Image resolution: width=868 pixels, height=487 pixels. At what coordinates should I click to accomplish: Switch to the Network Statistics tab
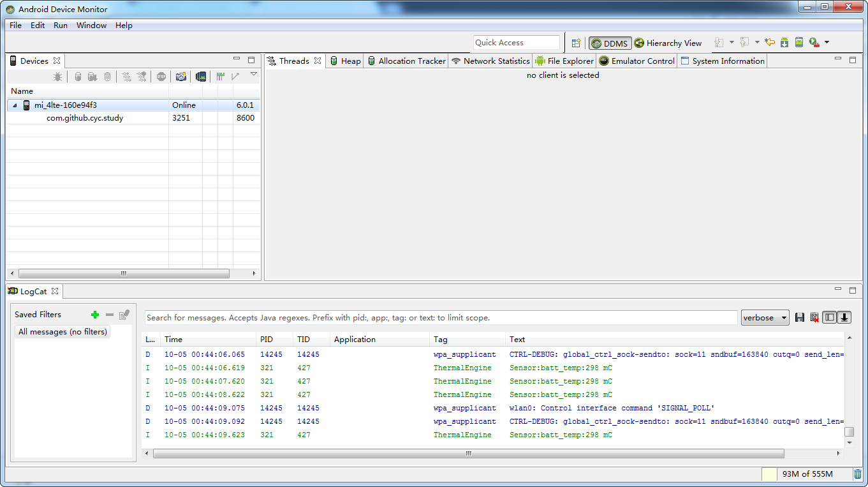pyautogui.click(x=490, y=61)
